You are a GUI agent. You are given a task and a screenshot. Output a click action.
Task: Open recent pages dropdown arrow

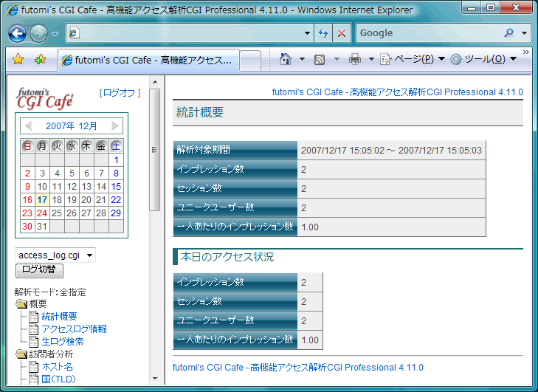[55, 34]
